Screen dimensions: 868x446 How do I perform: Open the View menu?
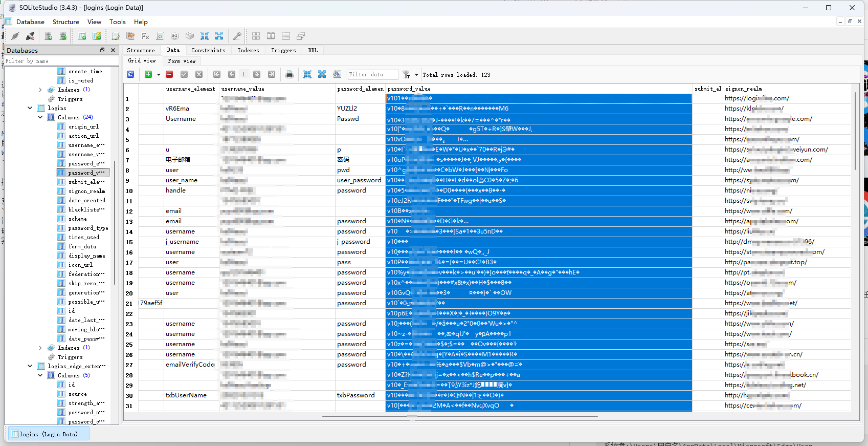94,22
